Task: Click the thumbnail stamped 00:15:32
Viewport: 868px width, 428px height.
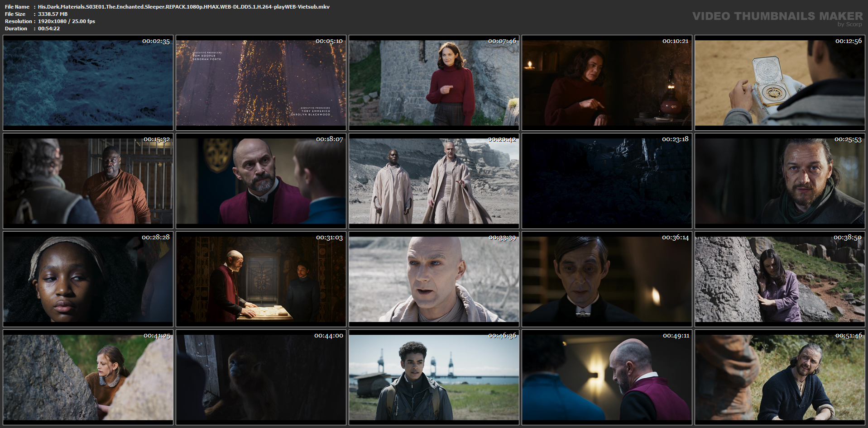Action: (88, 181)
